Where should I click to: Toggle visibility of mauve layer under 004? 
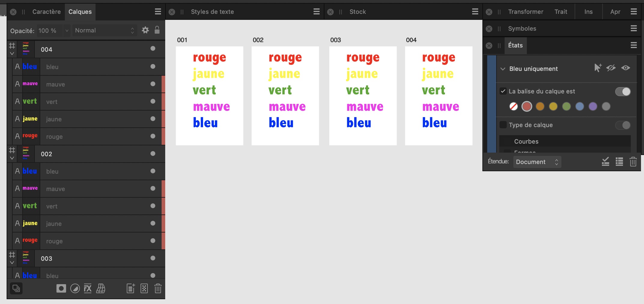coord(153,84)
